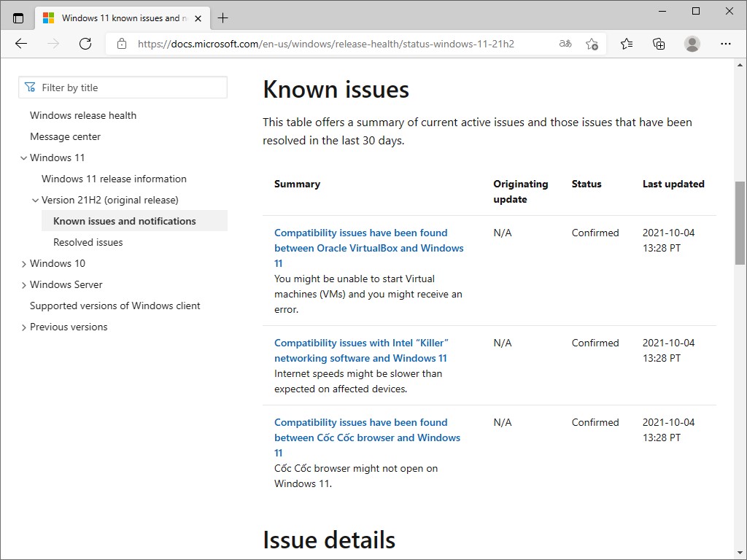
Task: Open the Intel Killer networking software issue
Action: 361,350
